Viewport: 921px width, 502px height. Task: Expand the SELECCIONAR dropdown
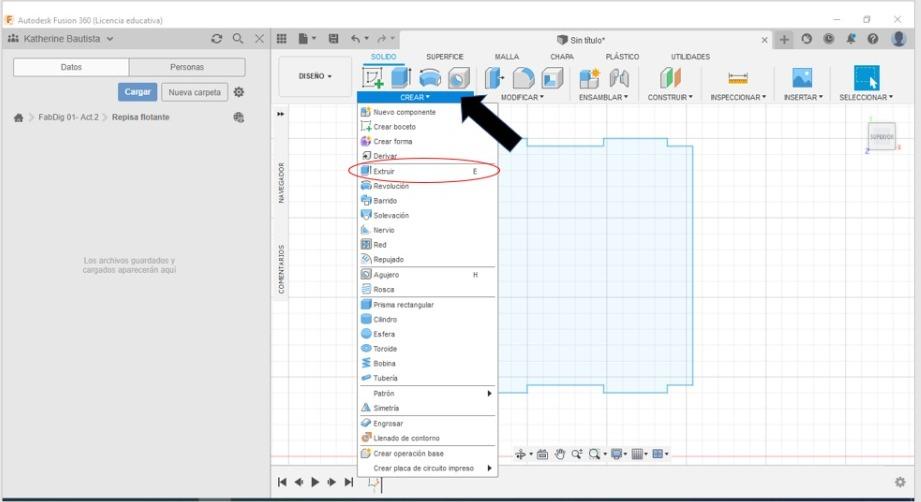(x=866, y=97)
